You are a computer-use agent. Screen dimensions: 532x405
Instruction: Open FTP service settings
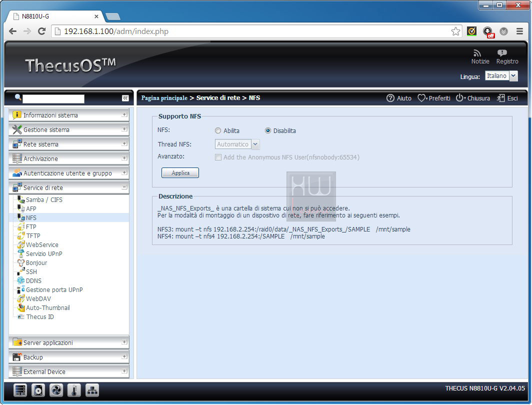31,226
